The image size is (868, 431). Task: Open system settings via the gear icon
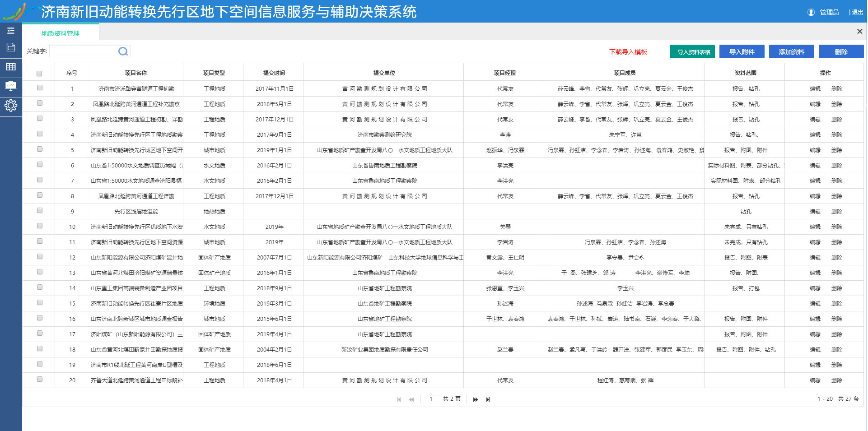pos(11,107)
